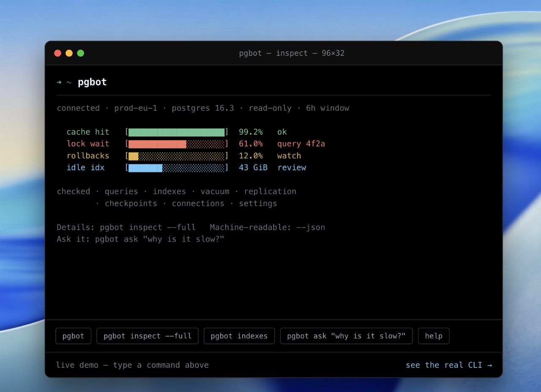Click the 'cache hit' progress bar
541x392 pixels.
coord(177,132)
